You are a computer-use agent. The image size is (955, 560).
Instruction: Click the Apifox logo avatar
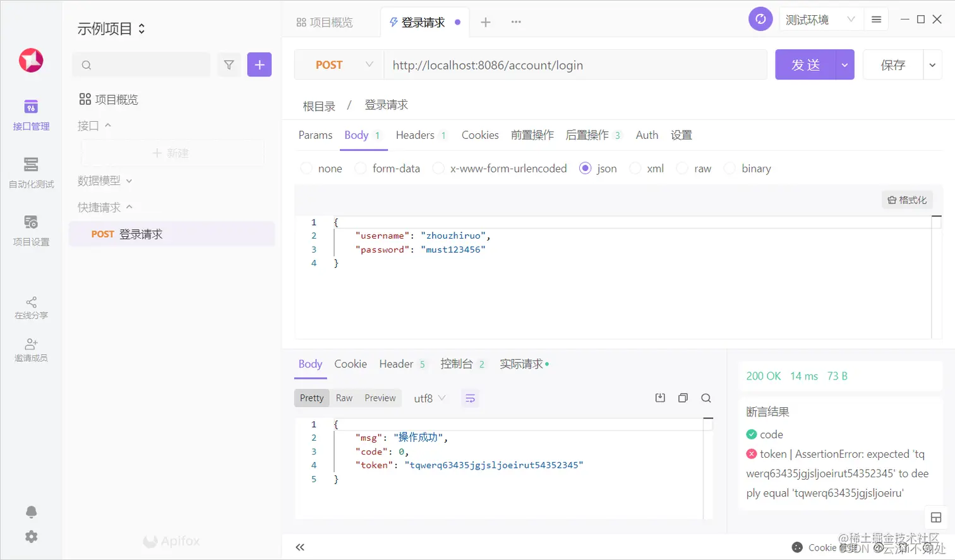coord(31,61)
